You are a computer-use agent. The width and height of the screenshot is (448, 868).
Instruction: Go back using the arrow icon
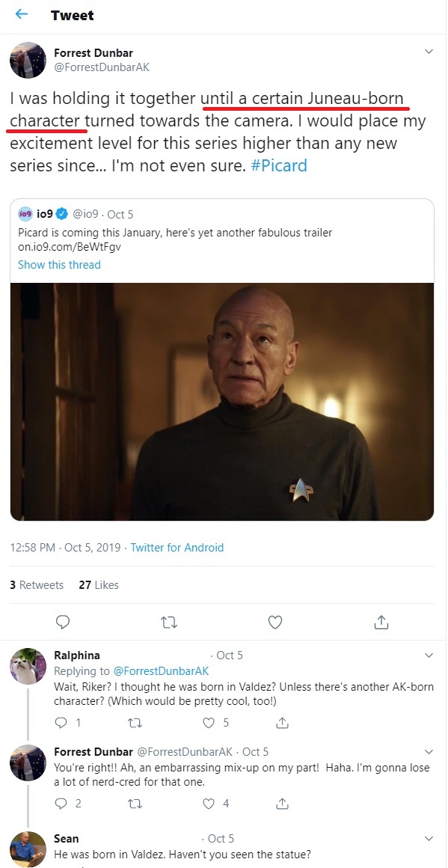[x=22, y=14]
